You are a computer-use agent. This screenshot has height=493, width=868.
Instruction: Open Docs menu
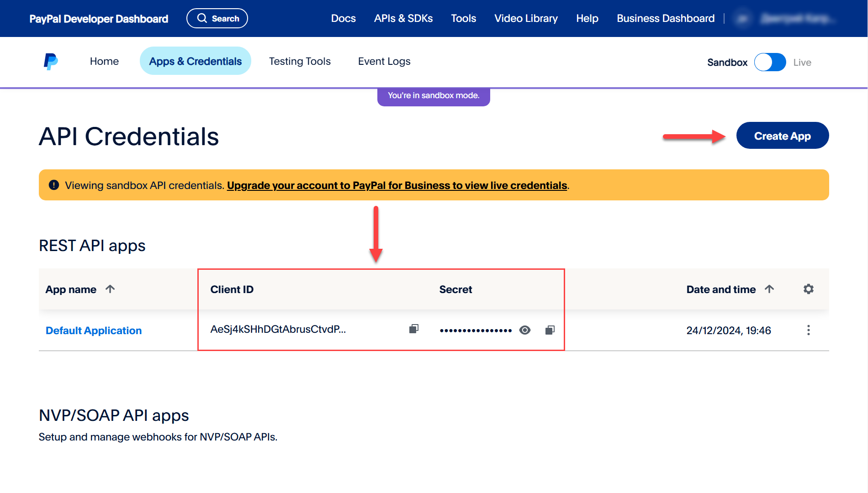point(343,18)
